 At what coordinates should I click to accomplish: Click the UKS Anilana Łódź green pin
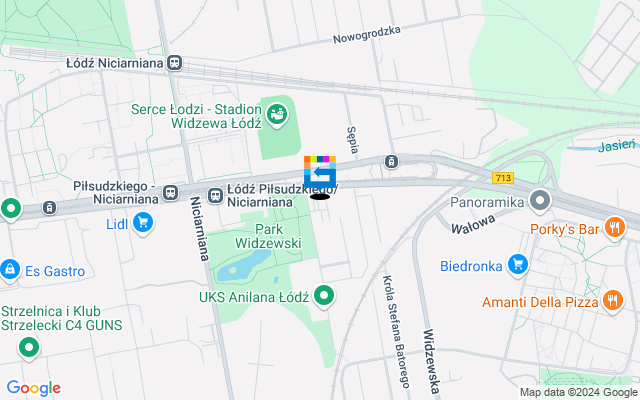coord(324,296)
